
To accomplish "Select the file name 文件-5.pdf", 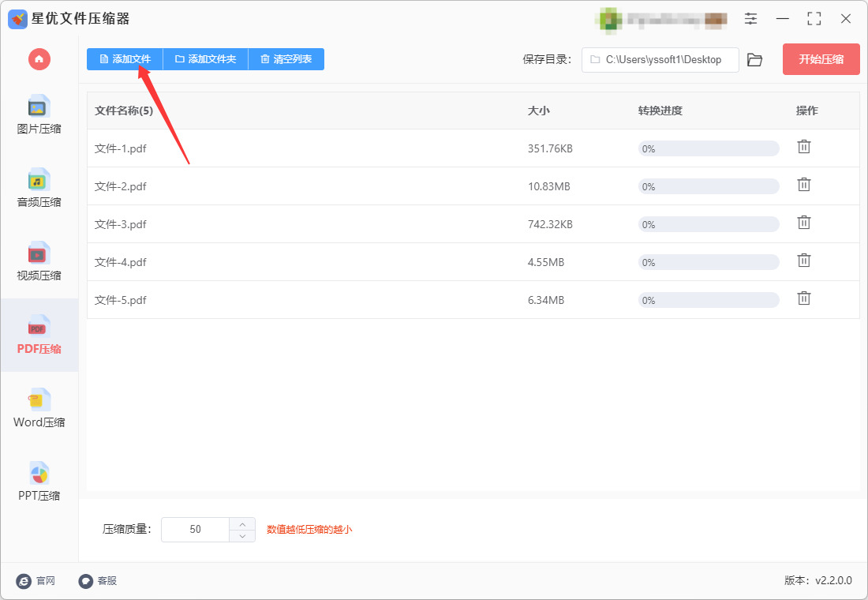I will (121, 300).
